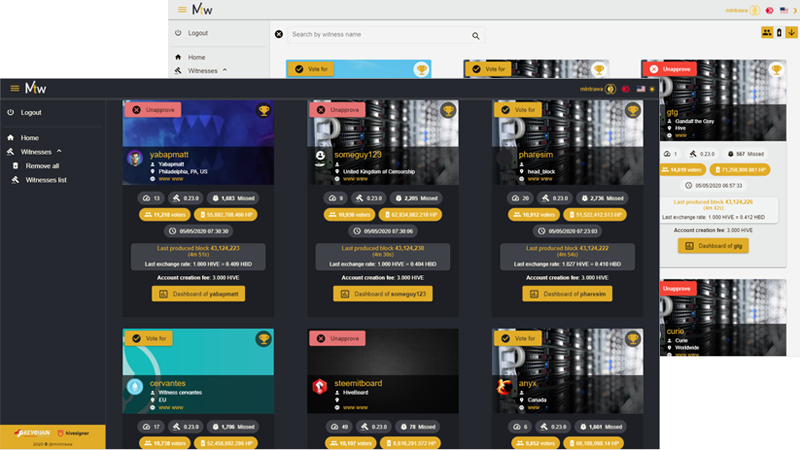The image size is (800, 450).
Task: Open Dashboard of yabapmatt
Action: pos(198,294)
